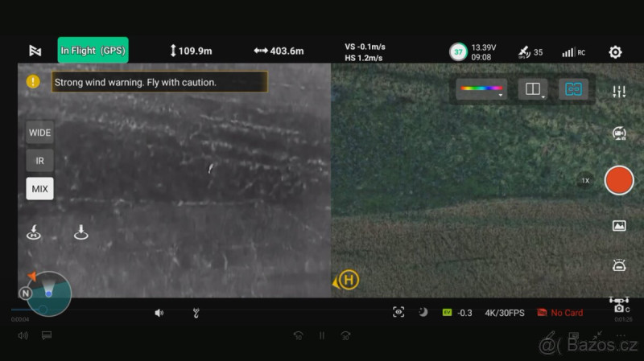Toggle the linked zoom view button
The width and height of the screenshot is (644, 361).
click(573, 89)
